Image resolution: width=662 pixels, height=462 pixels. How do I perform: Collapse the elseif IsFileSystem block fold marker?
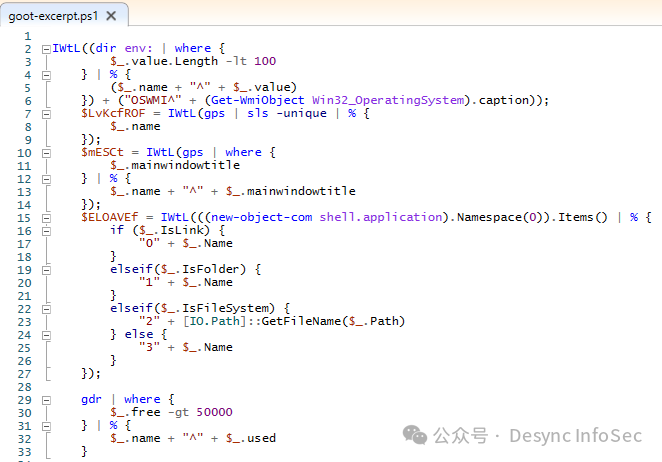45,308
